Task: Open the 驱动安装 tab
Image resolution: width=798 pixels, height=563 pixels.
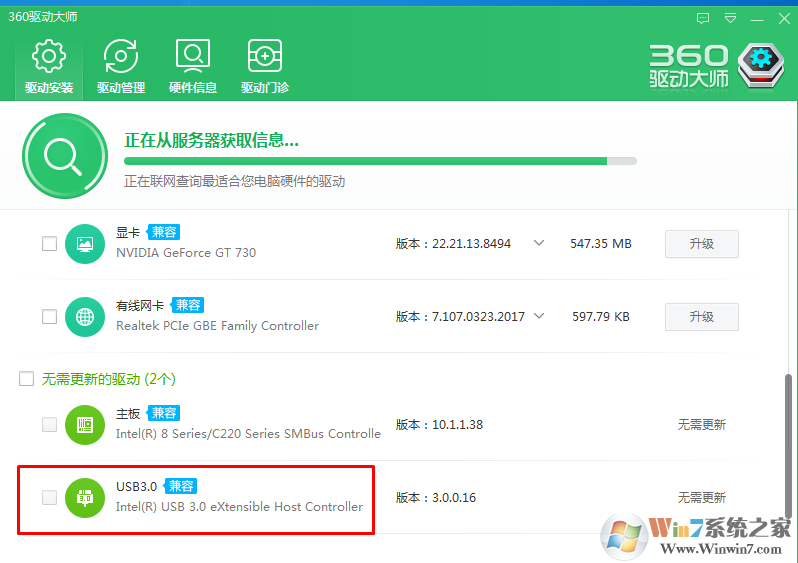Action: point(49,67)
